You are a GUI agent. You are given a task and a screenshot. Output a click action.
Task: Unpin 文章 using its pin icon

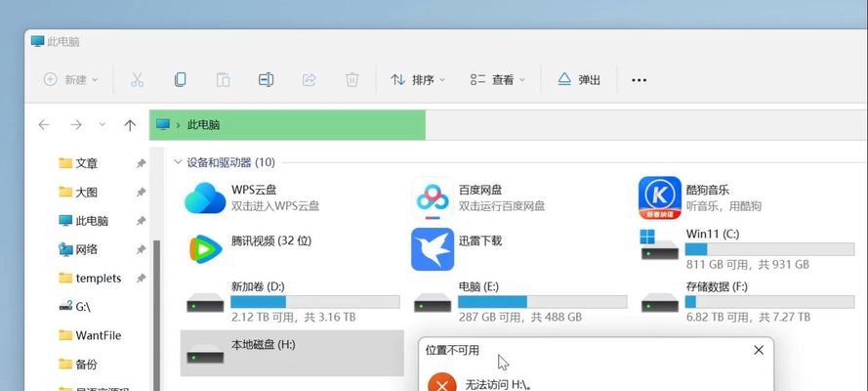click(x=141, y=163)
